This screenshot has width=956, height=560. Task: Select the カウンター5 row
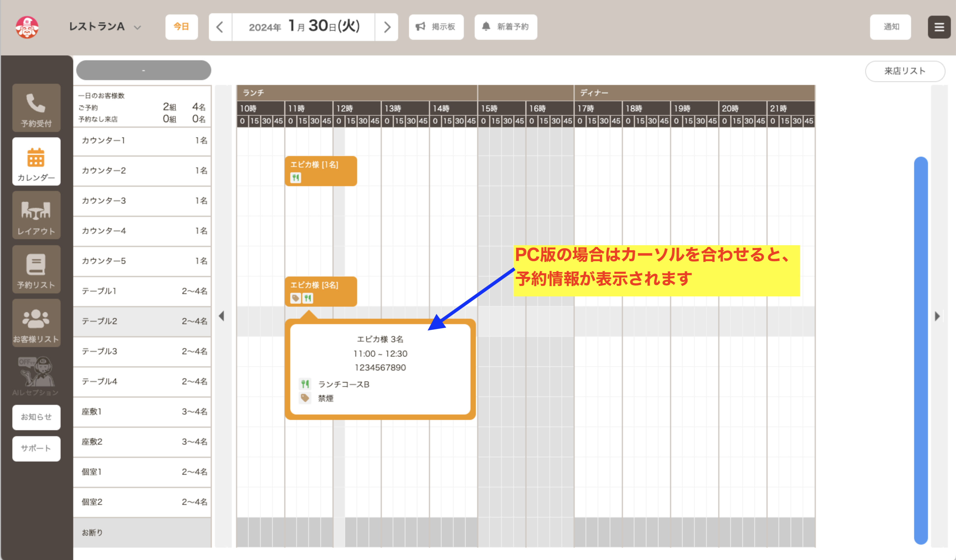pos(142,261)
